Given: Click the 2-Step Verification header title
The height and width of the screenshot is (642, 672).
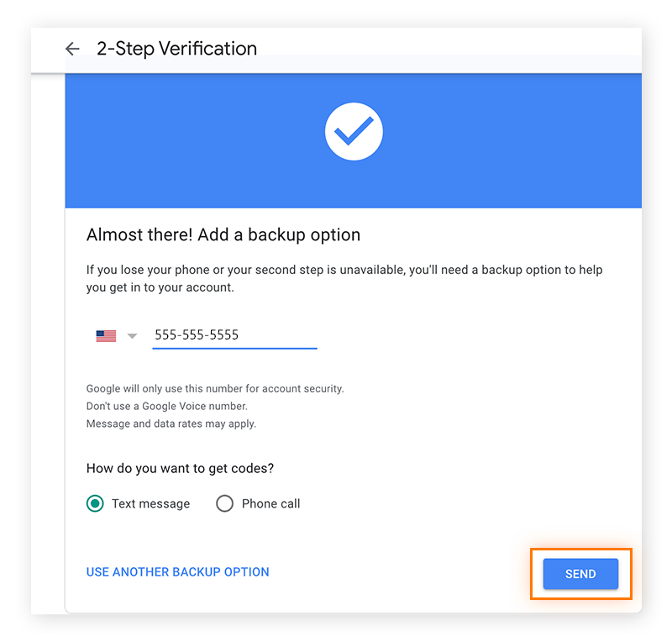Looking at the screenshot, I should pyautogui.click(x=176, y=49).
